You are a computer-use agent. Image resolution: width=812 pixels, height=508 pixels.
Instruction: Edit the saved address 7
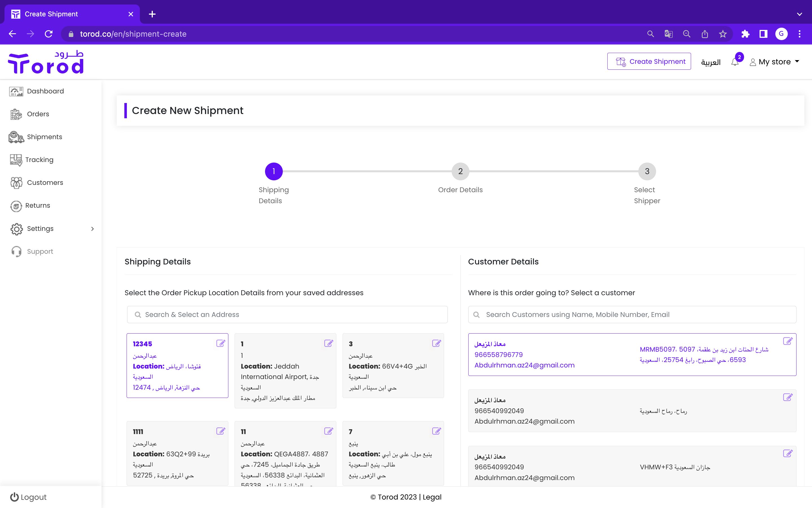click(436, 431)
